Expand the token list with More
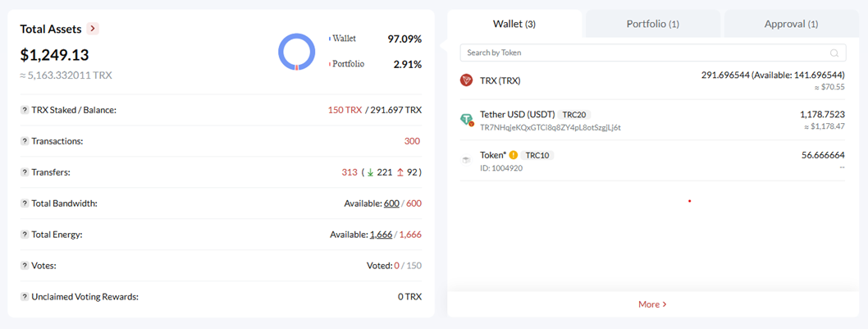The width and height of the screenshot is (868, 329). (652, 304)
